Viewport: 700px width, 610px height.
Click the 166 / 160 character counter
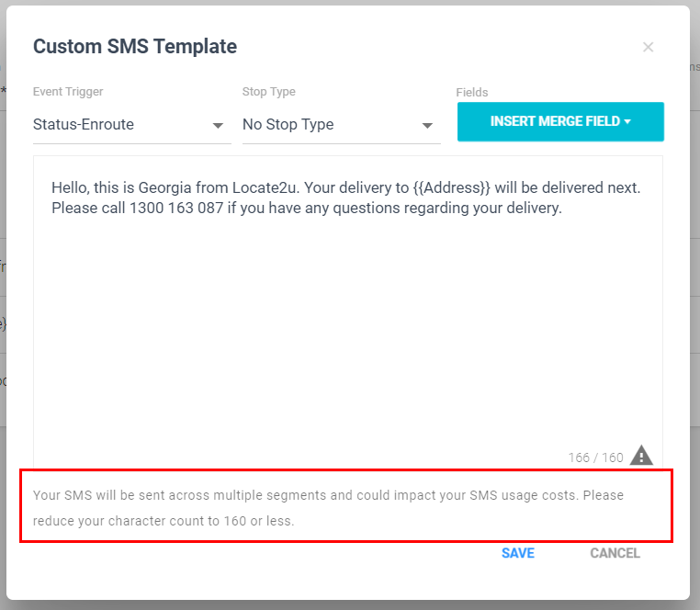pyautogui.click(x=595, y=457)
